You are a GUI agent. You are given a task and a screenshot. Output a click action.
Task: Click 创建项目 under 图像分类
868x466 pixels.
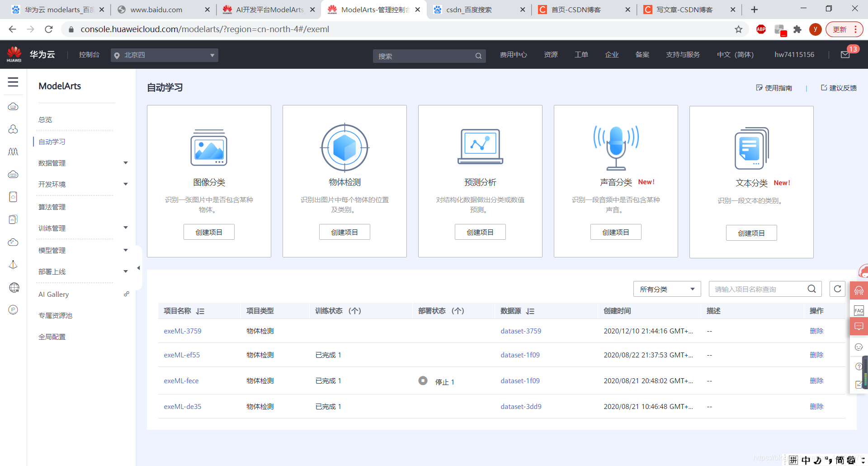209,232
